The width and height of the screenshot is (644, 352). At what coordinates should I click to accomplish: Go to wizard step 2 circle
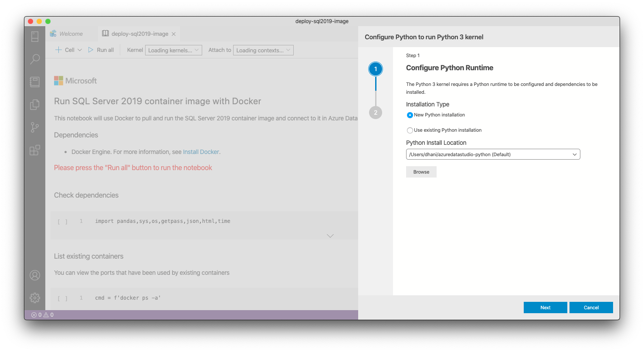375,113
